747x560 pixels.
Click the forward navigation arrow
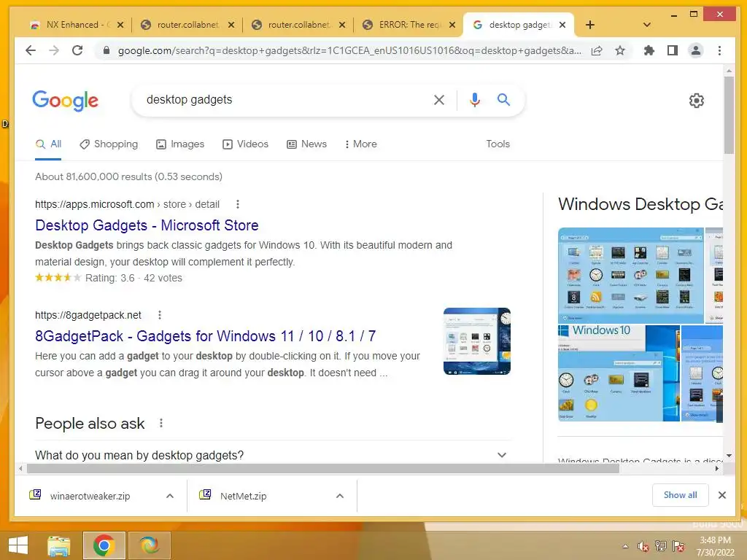(x=54, y=50)
